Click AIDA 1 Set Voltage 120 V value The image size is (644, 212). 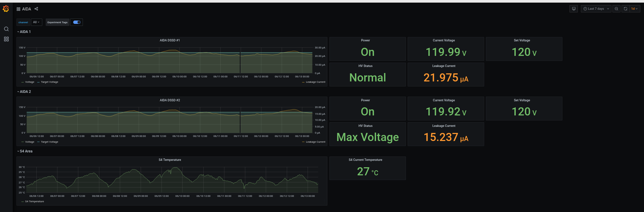[524, 52]
